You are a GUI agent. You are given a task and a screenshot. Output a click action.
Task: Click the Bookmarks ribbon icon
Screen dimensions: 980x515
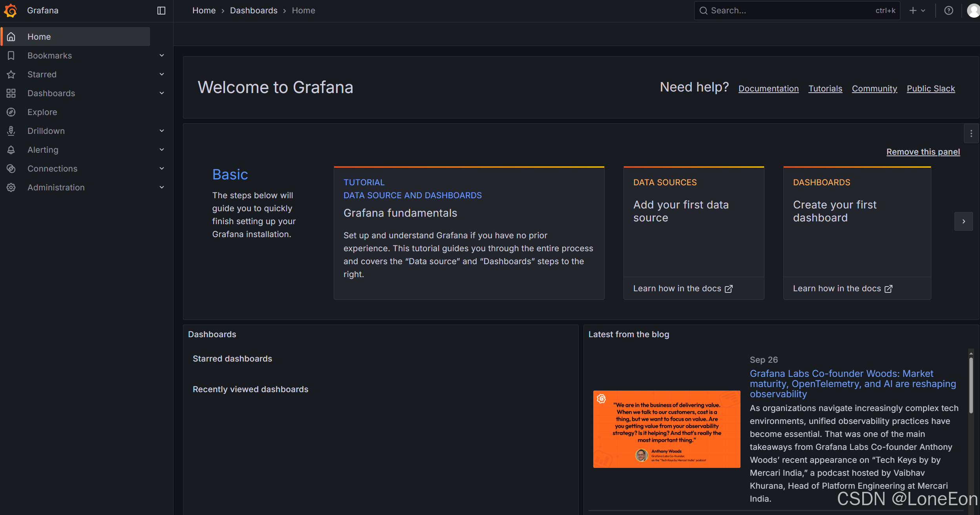[x=11, y=55]
